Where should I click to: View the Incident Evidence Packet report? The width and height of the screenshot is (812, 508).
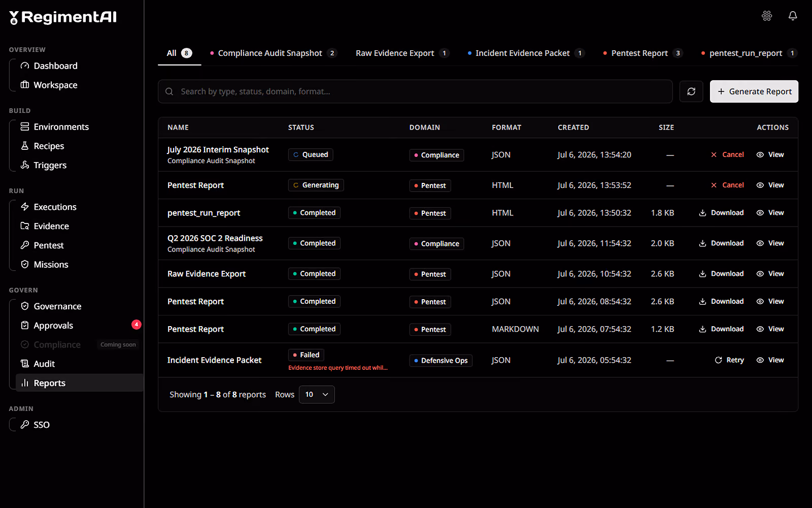[x=770, y=360]
